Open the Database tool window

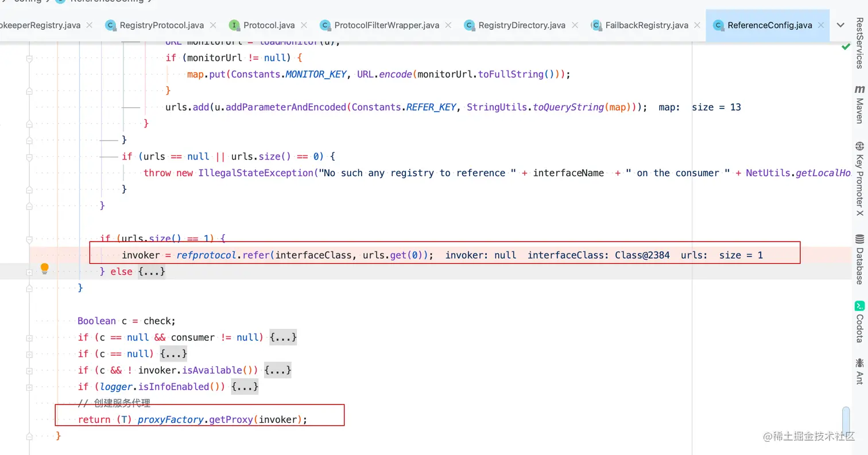(859, 259)
